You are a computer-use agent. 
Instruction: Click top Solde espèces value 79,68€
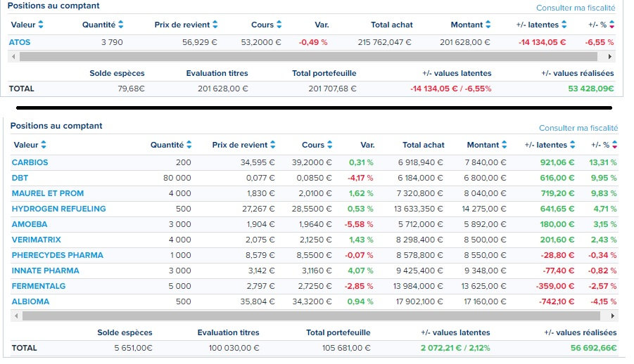(131, 89)
